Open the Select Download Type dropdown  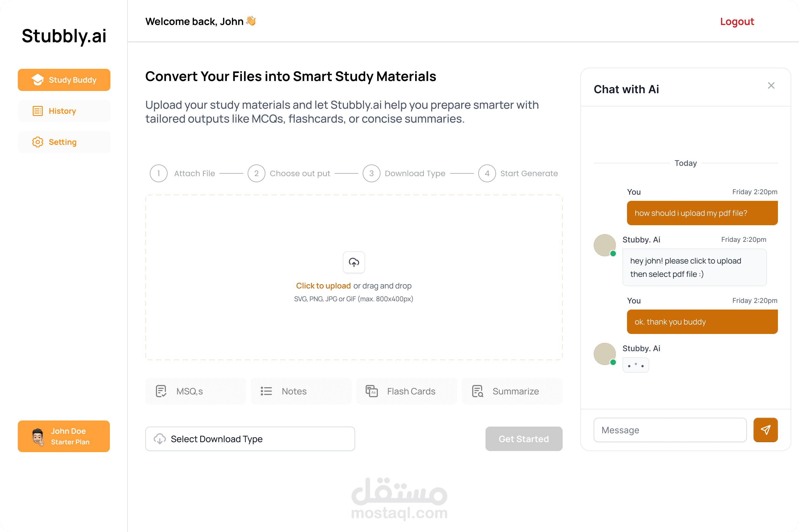click(x=250, y=439)
